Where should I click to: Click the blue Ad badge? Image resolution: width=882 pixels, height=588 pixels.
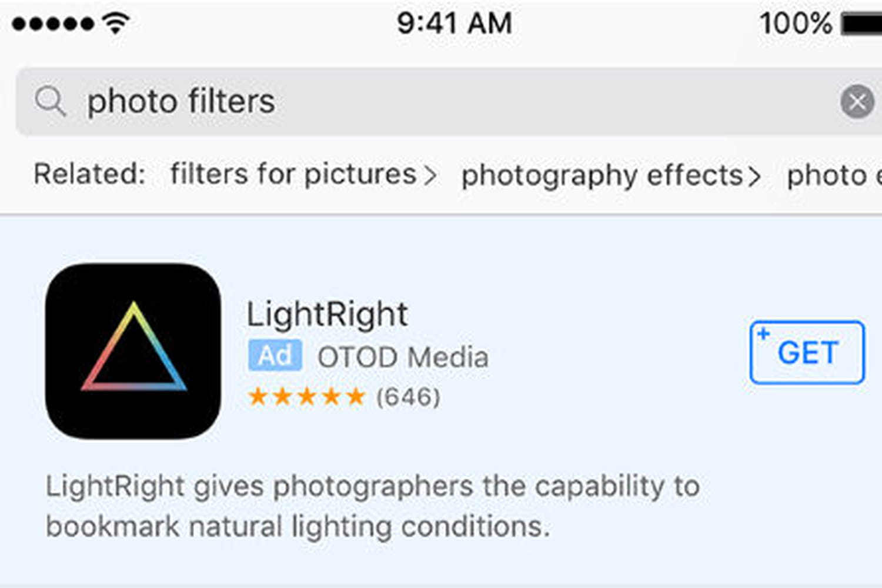[x=275, y=356]
